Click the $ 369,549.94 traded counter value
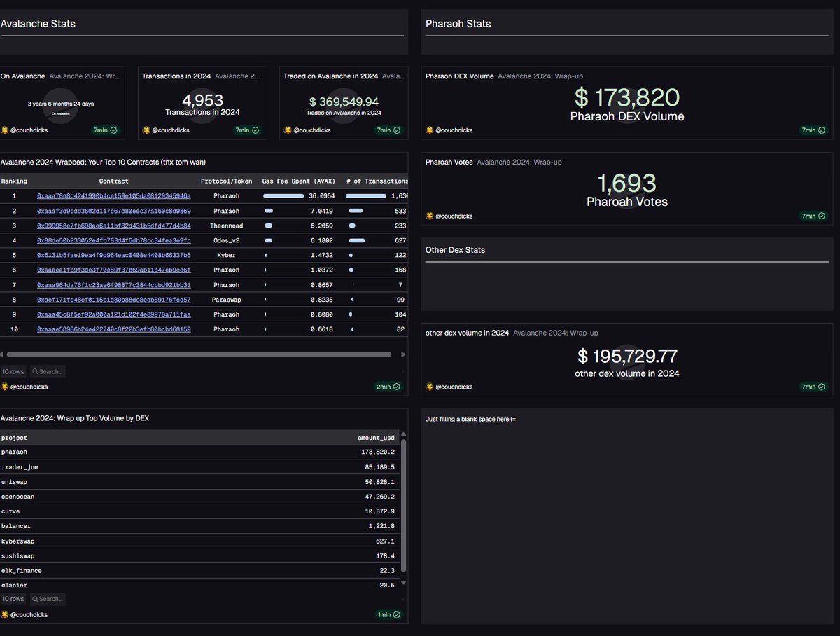The width and height of the screenshot is (840, 636). pyautogui.click(x=344, y=102)
